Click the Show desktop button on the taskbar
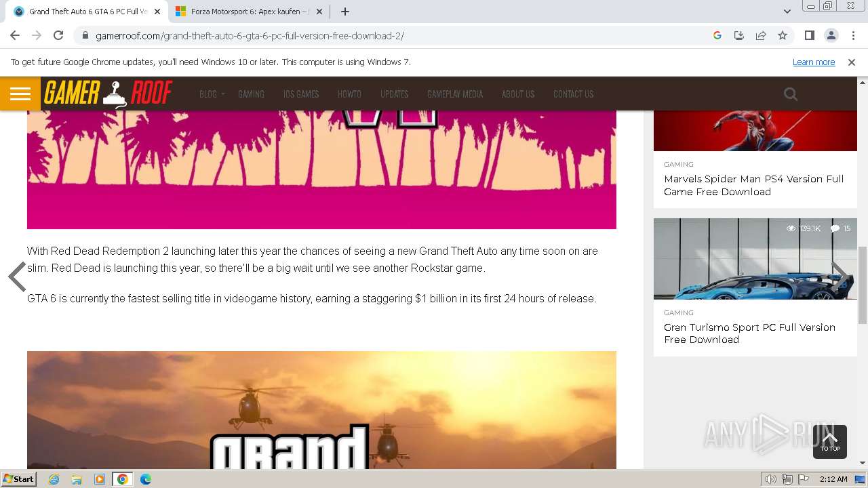This screenshot has height=488, width=868. (861, 479)
